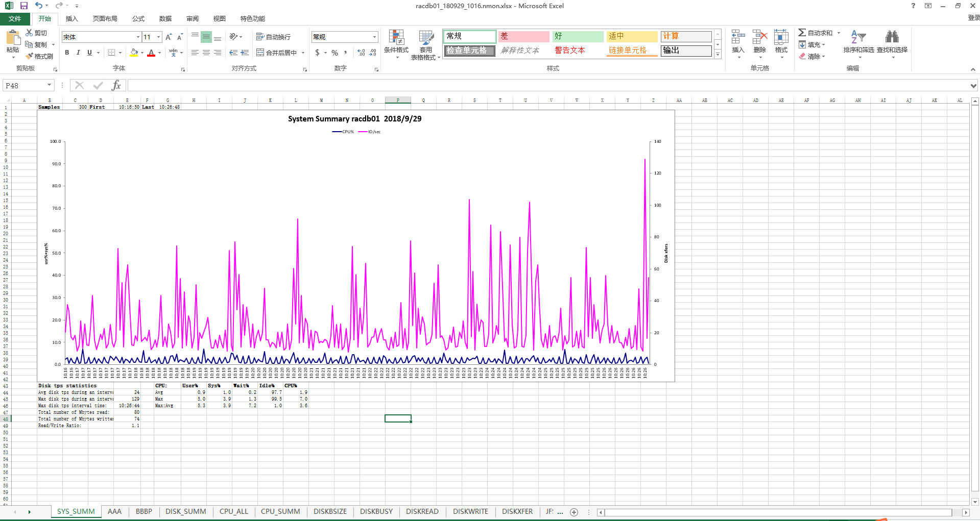Image resolution: width=980 pixels, height=521 pixels.
Task: Open the font size dropdown
Action: [159, 37]
